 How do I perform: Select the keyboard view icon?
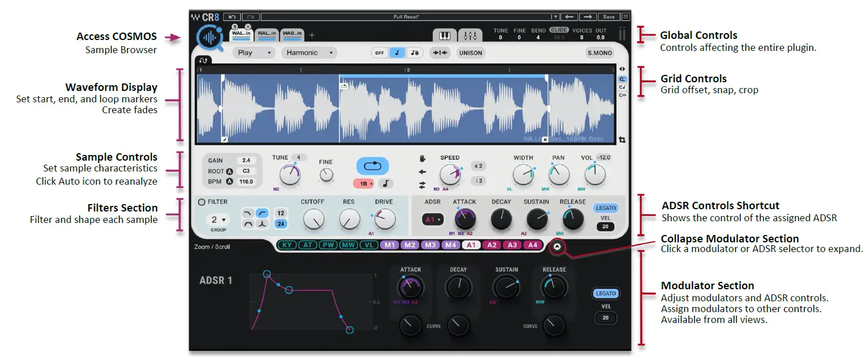click(444, 35)
